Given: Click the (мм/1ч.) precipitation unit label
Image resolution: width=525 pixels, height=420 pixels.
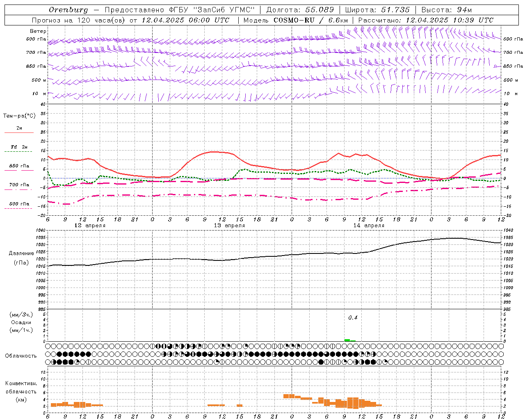Looking at the screenshot, I should click(21, 330).
